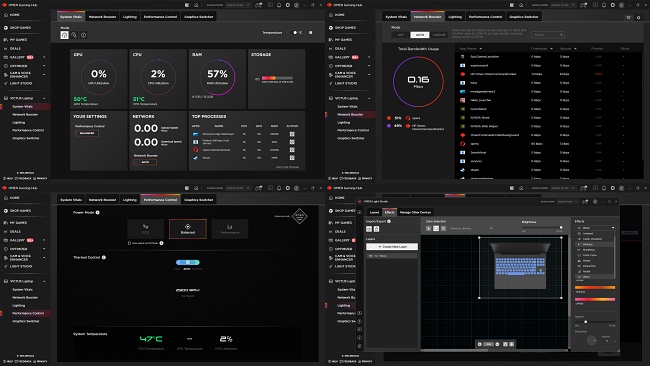Select the third Zone Selection tool in Light Studio

(443, 228)
